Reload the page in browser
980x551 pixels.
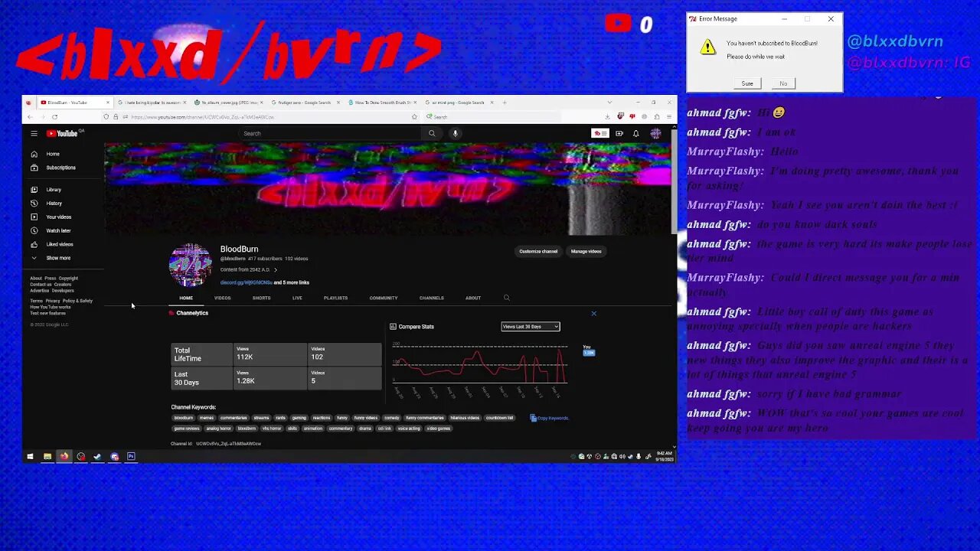point(54,117)
